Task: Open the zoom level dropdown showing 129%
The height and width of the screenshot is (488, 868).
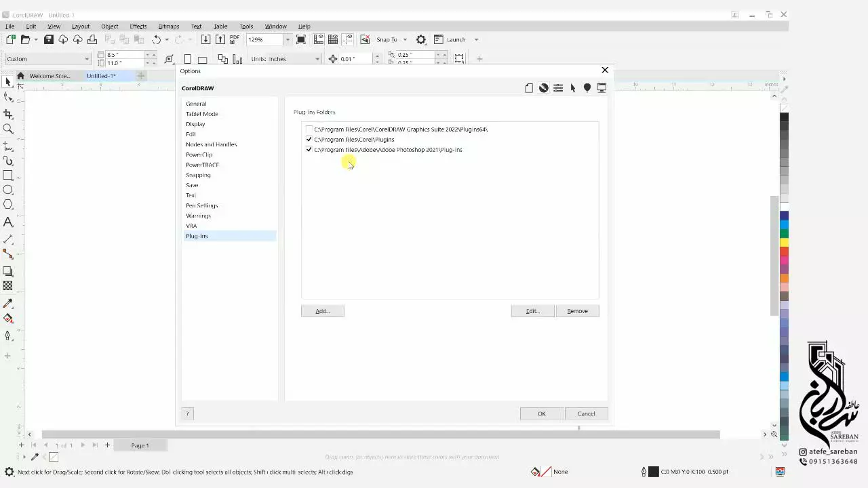Action: (288, 40)
